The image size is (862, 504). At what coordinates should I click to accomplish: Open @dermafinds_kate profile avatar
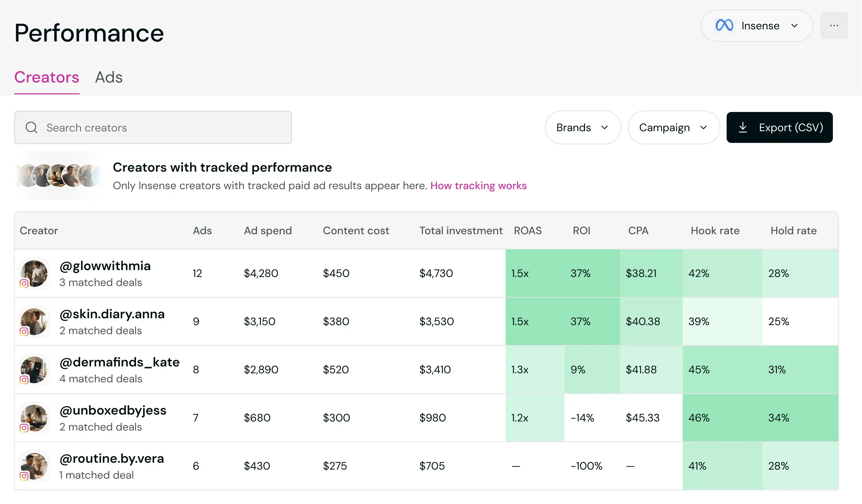coord(34,370)
